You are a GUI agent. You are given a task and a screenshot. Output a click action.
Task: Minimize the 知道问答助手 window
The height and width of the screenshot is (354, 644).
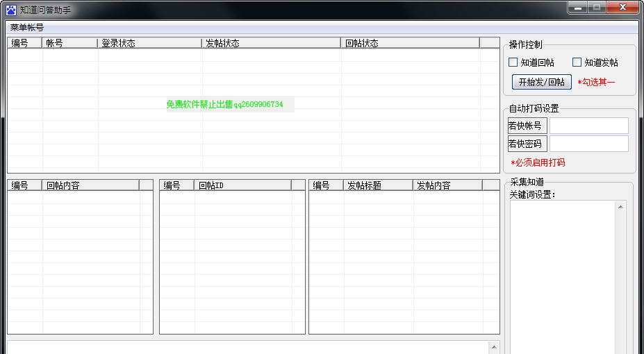578,8
